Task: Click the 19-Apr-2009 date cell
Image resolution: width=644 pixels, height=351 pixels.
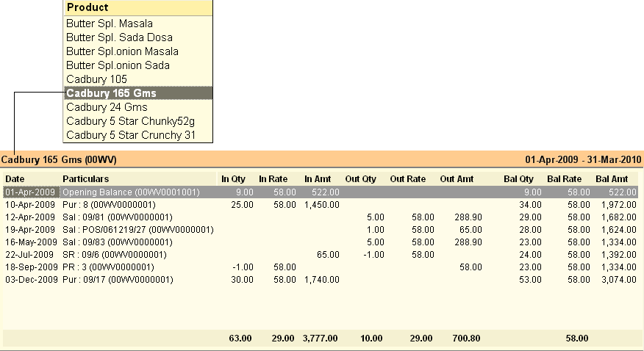Action: [x=30, y=230]
